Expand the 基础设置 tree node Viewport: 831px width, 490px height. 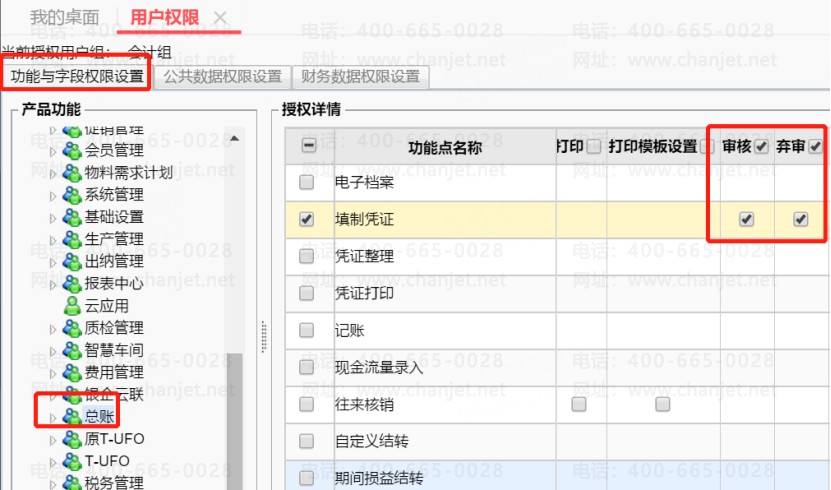point(53,217)
